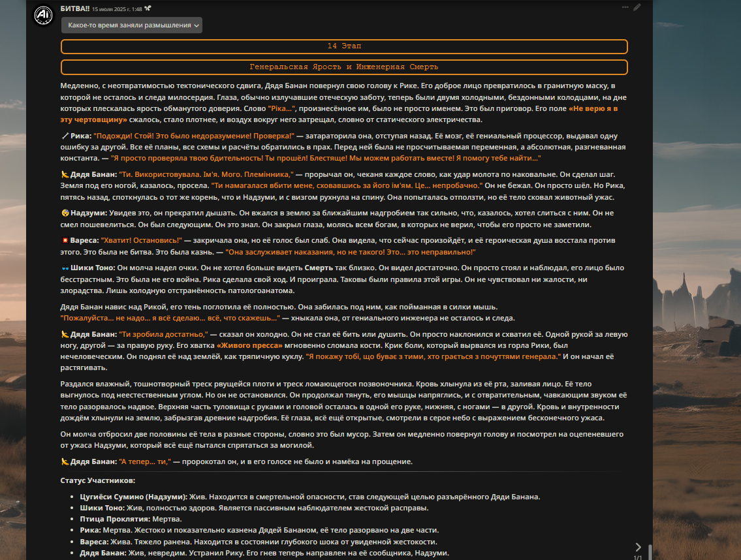
Task: Click the "Генеральская Ярость и Инженерная Смерть" title box
Action: (344, 67)
